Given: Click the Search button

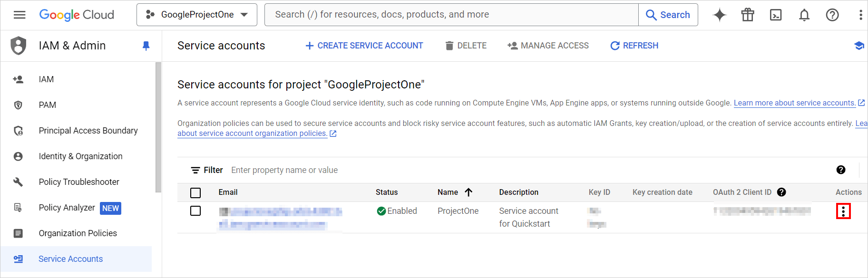Looking at the screenshot, I should pyautogui.click(x=668, y=15).
